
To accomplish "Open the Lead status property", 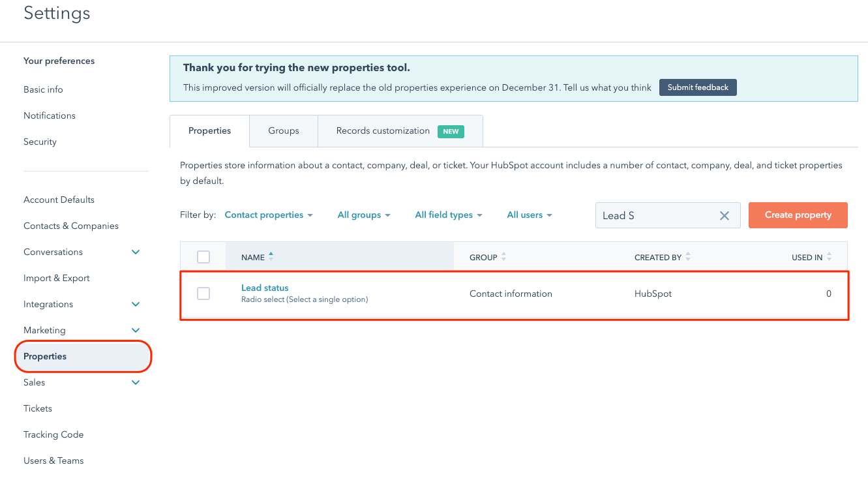I will pyautogui.click(x=265, y=288).
